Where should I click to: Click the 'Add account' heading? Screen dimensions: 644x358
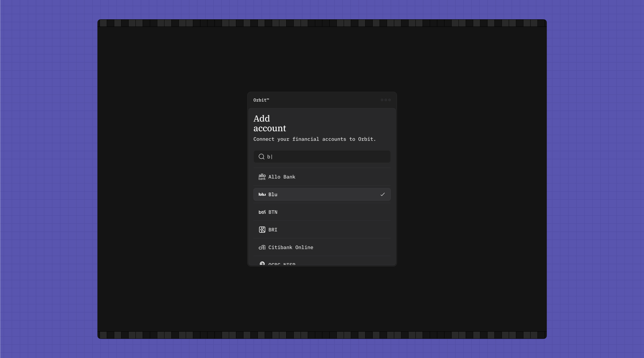269,123
